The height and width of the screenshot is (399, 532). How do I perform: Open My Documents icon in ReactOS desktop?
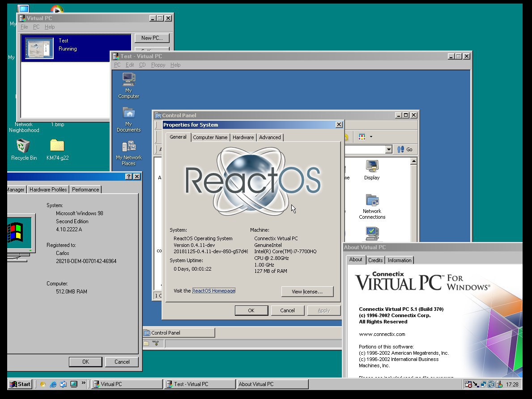(x=128, y=119)
